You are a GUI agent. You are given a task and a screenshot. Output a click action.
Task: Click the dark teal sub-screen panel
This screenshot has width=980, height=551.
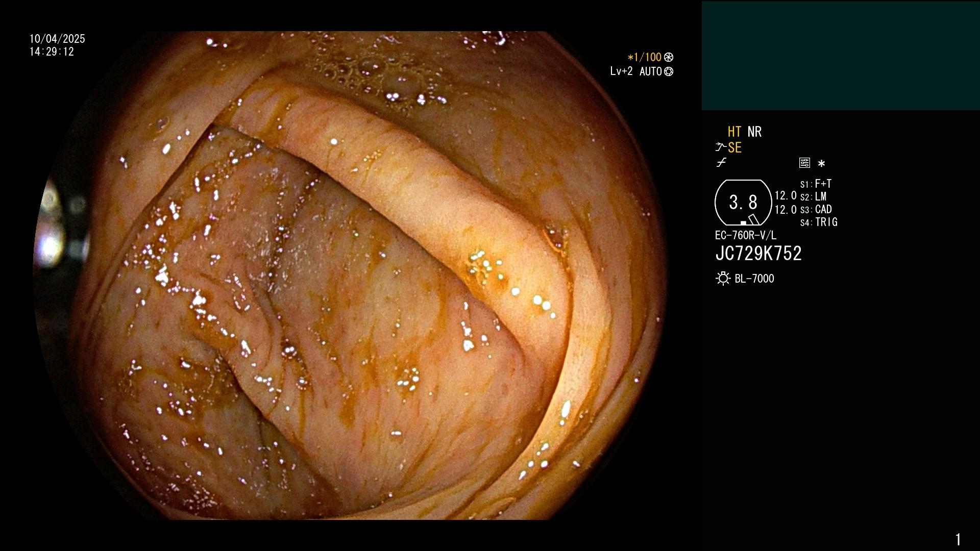(x=841, y=56)
